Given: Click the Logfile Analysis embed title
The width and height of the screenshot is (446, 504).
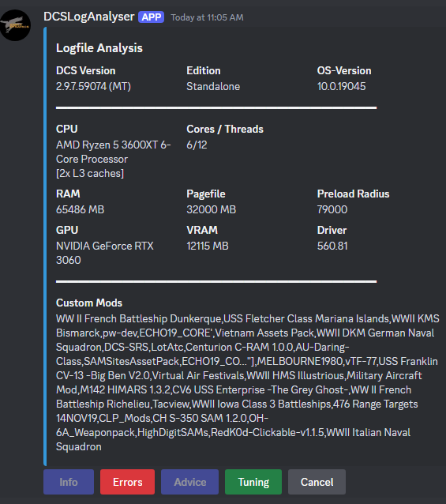Looking at the screenshot, I should tap(99, 48).
